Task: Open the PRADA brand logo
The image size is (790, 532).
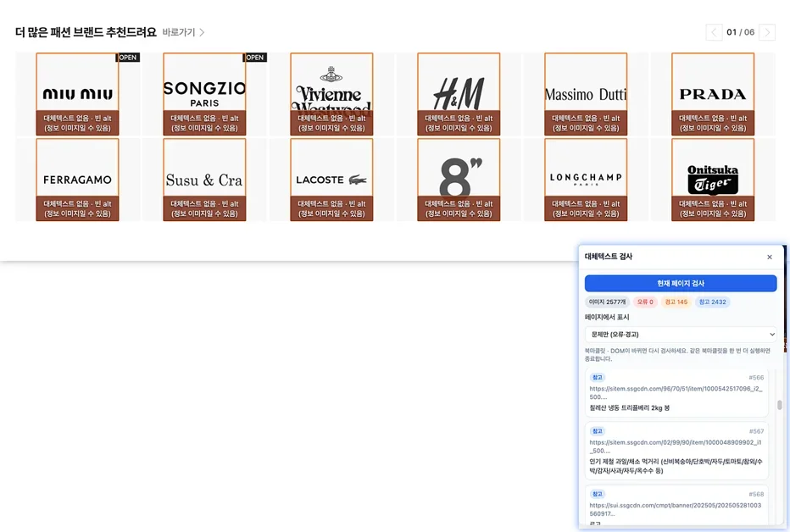Action: coord(713,94)
